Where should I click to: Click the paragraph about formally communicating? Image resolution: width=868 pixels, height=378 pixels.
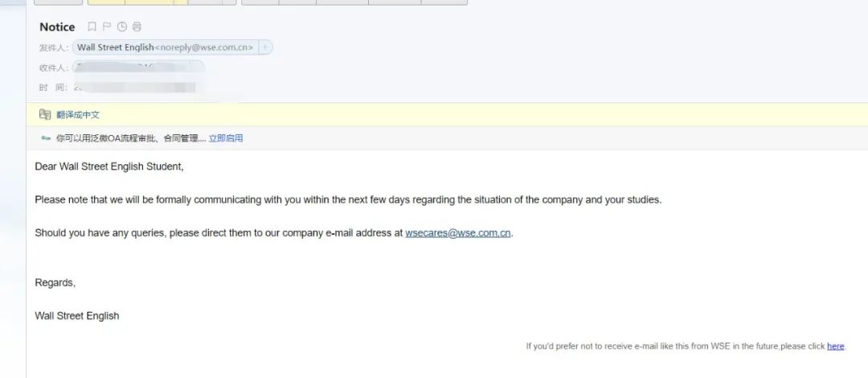348,199
